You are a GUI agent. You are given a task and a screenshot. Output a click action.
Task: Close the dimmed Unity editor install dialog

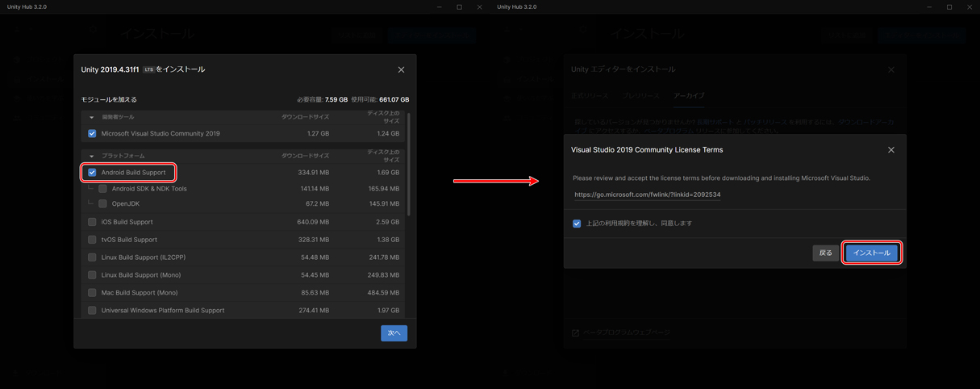(x=891, y=69)
